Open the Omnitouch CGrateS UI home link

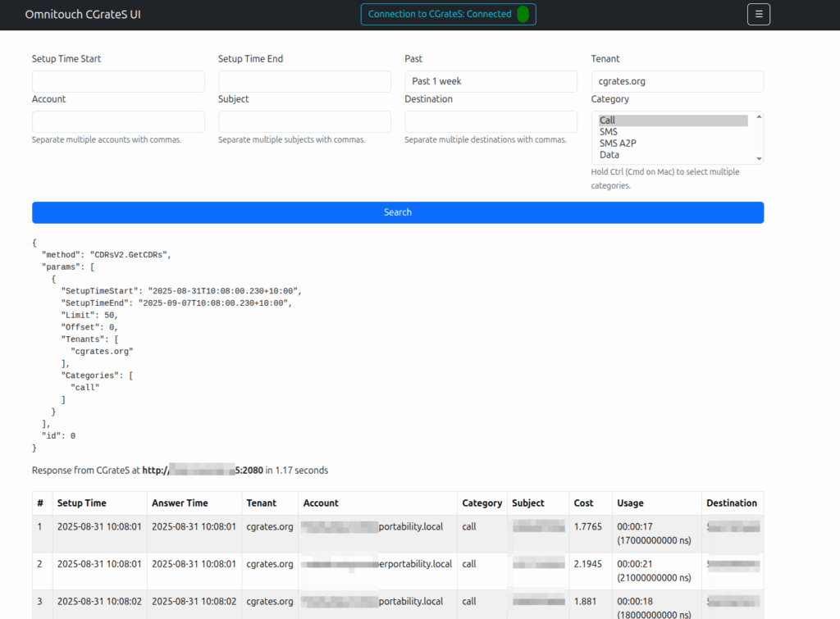(83, 15)
